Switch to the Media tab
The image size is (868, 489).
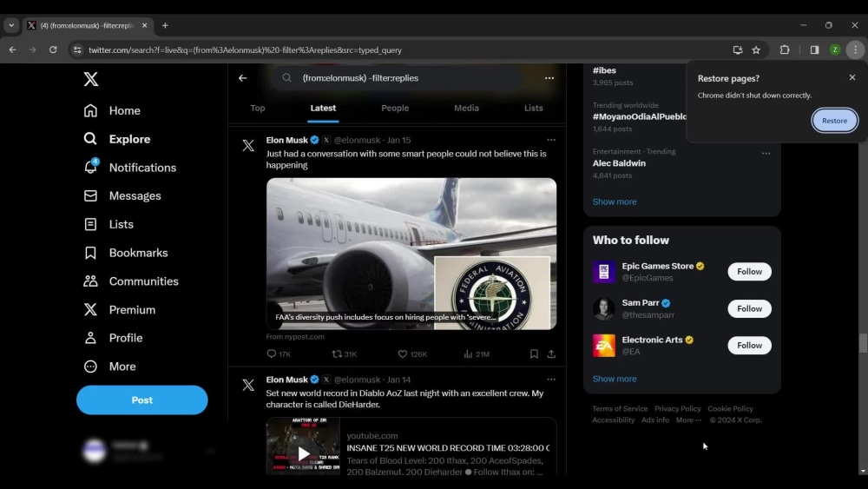click(x=466, y=108)
